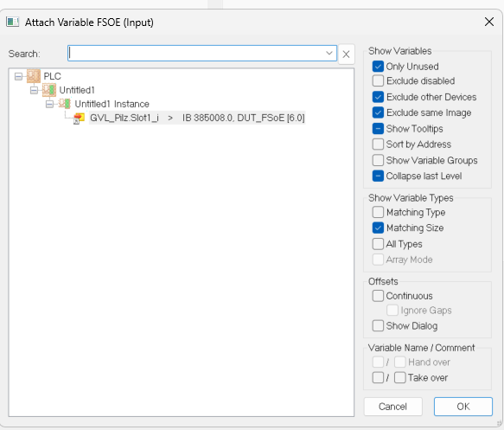Viewport: 504px width, 430px height.
Task: Collapse the Untitled1 Instance node
Action: (x=49, y=104)
